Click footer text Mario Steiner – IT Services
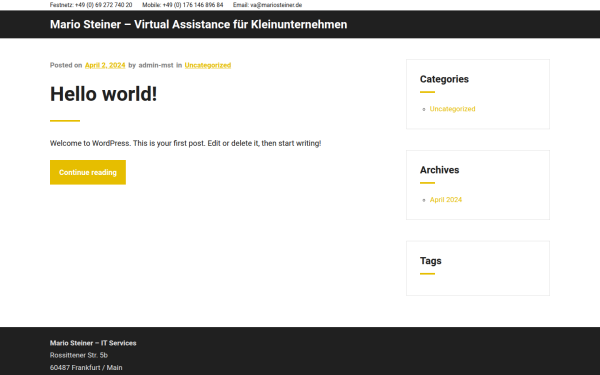The image size is (600, 375). point(93,343)
